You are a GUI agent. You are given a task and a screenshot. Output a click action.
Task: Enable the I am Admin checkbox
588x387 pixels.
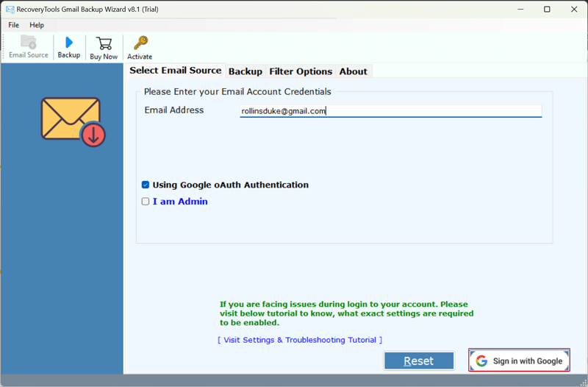click(x=146, y=202)
